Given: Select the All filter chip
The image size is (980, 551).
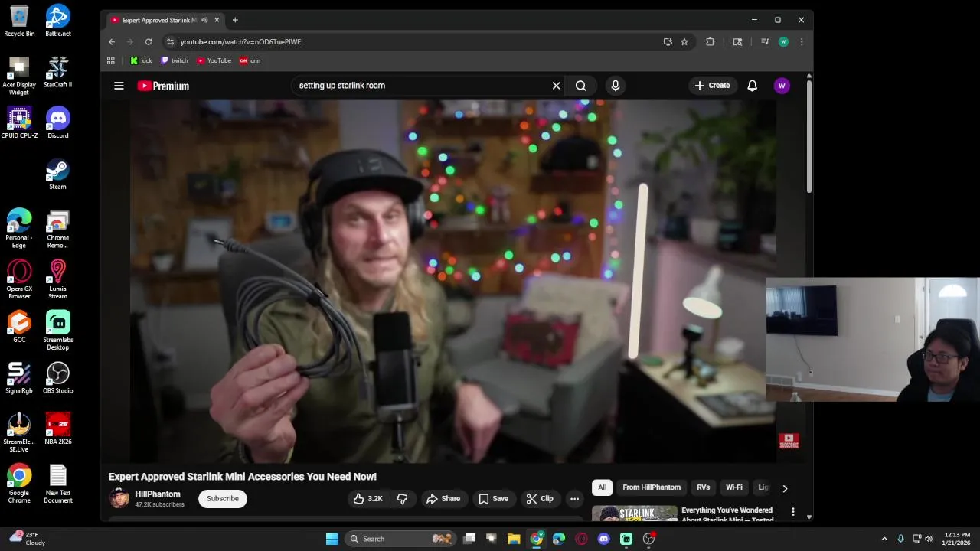Looking at the screenshot, I should pos(603,487).
